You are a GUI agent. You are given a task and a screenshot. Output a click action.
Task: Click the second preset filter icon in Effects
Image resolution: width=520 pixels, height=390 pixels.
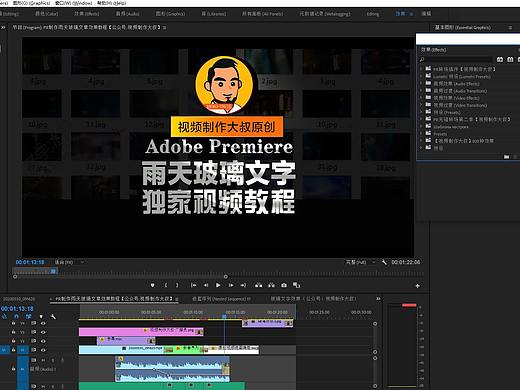(x=510, y=59)
